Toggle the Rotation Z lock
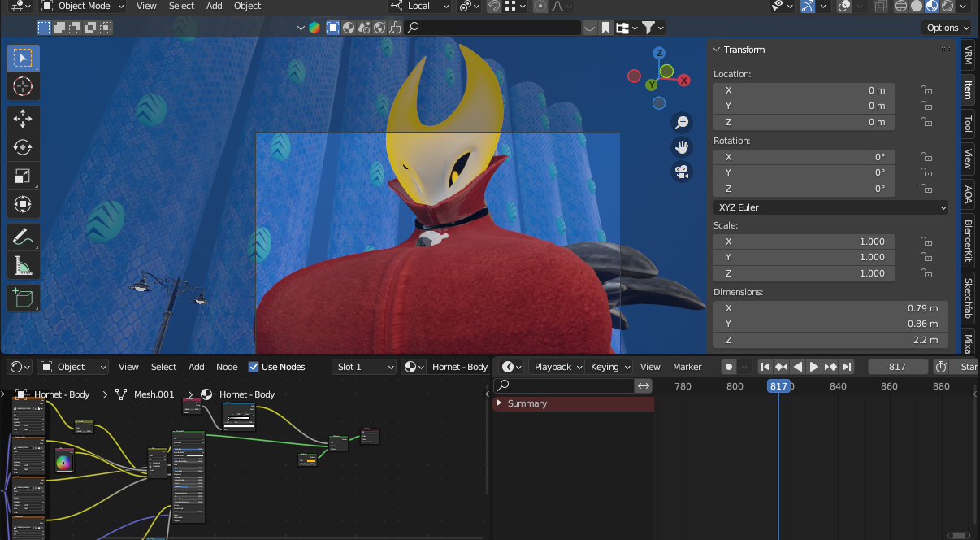 [x=926, y=189]
